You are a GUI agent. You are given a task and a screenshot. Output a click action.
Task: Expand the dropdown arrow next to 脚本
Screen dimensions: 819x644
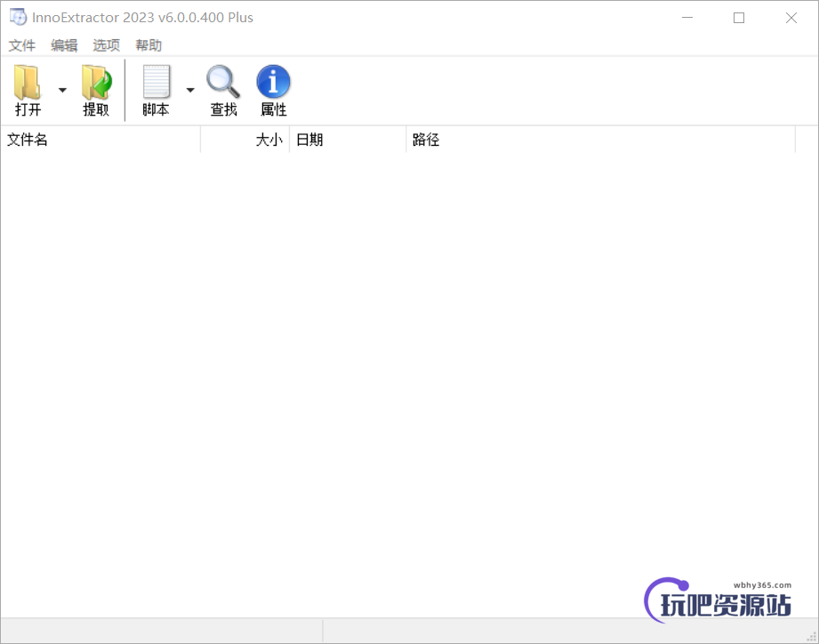click(x=190, y=91)
